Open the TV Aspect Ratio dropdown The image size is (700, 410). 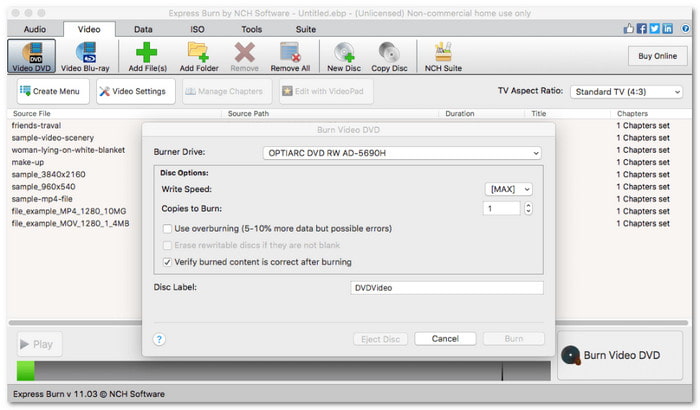coord(626,92)
